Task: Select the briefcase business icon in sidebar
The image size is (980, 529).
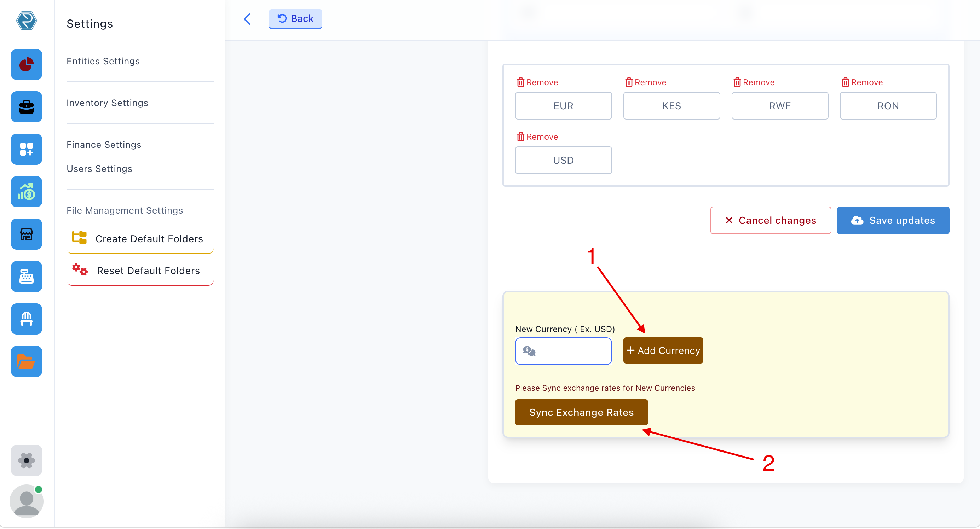Action: [26, 107]
